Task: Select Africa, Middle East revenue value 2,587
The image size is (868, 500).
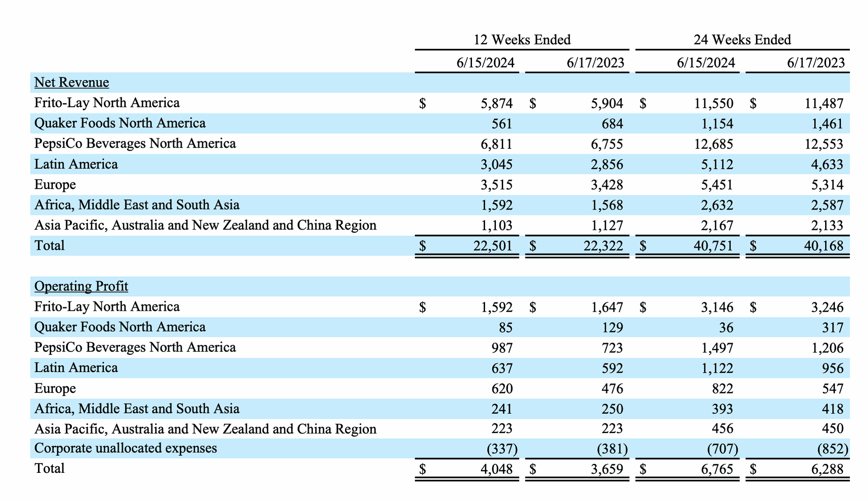Action: [x=827, y=205]
